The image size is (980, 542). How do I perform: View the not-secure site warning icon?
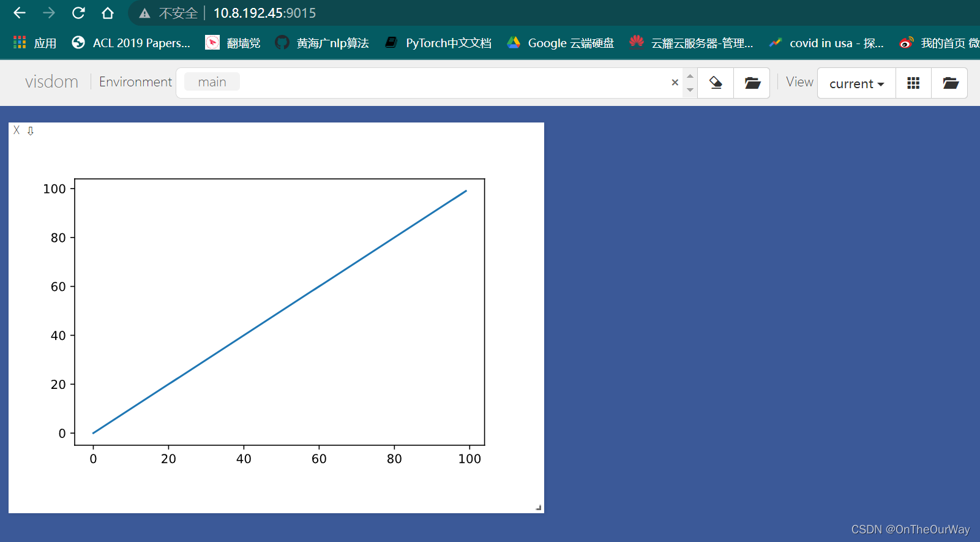(x=144, y=13)
